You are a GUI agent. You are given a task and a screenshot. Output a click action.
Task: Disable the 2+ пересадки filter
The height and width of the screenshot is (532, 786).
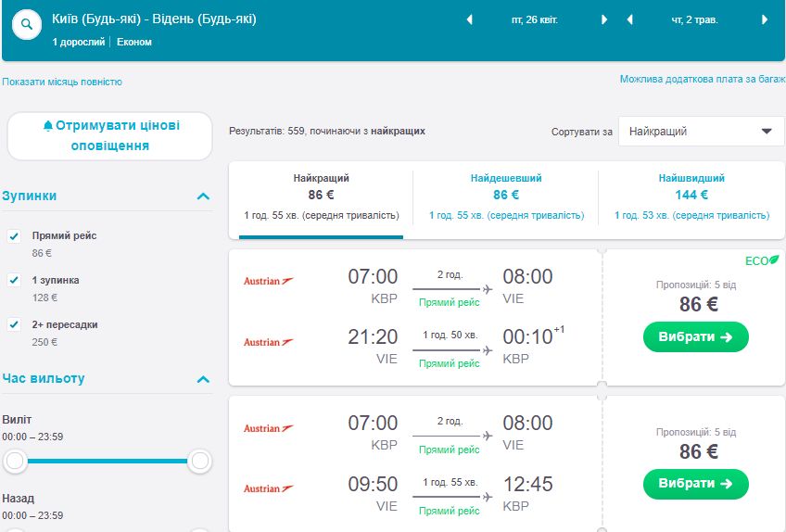click(x=14, y=324)
